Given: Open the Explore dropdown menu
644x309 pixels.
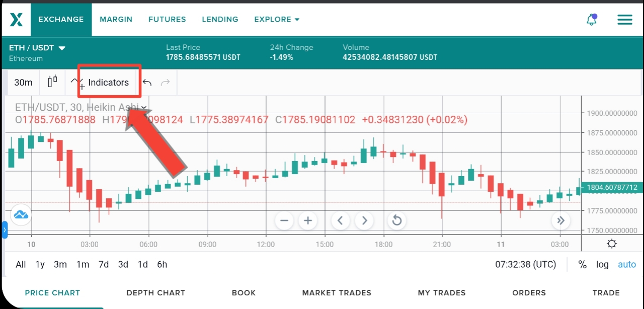Looking at the screenshot, I should point(277,19).
